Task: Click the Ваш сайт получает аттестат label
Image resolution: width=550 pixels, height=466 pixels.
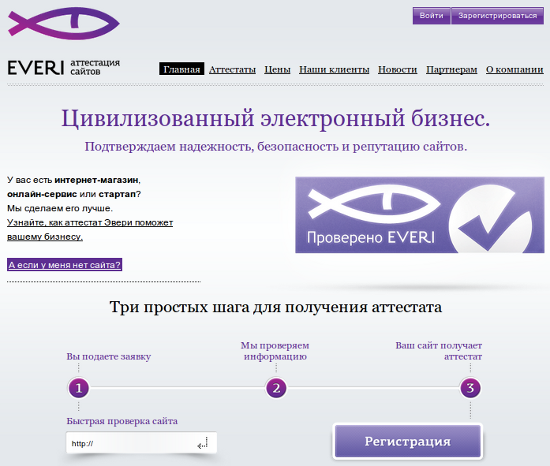Action: coord(439,351)
